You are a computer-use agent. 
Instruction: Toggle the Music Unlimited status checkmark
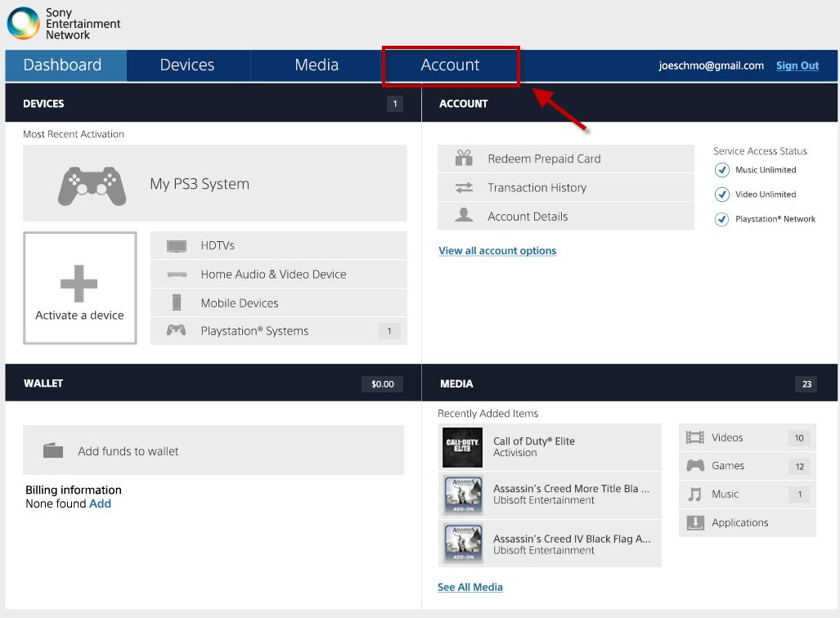coord(721,170)
